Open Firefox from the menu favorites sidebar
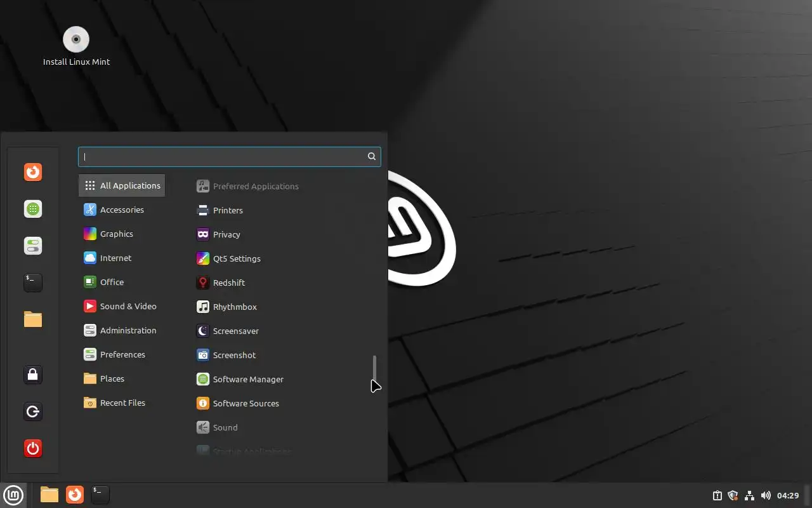Image resolution: width=812 pixels, height=508 pixels. (33, 172)
